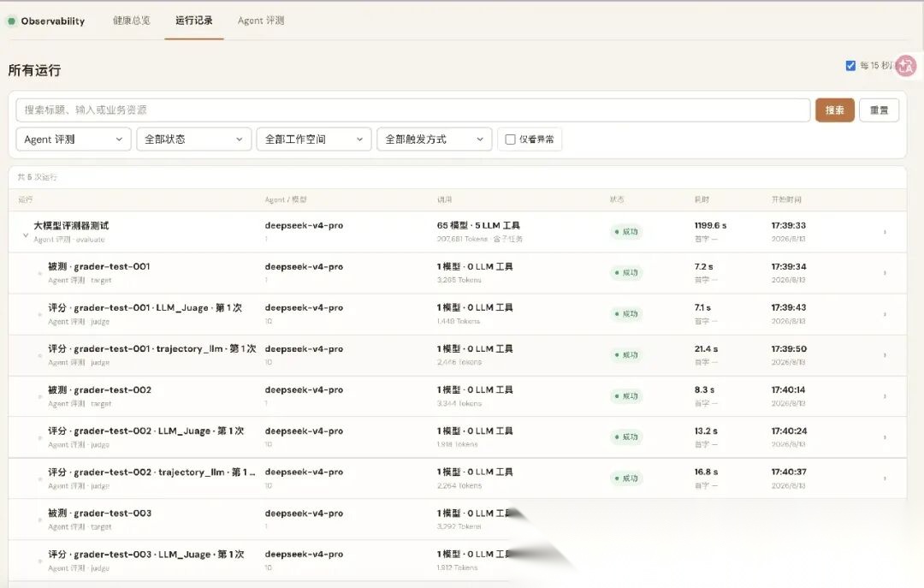Open row arrow for grader-test-002 trajectory_llm
This screenshot has width=924, height=588.
point(885,478)
